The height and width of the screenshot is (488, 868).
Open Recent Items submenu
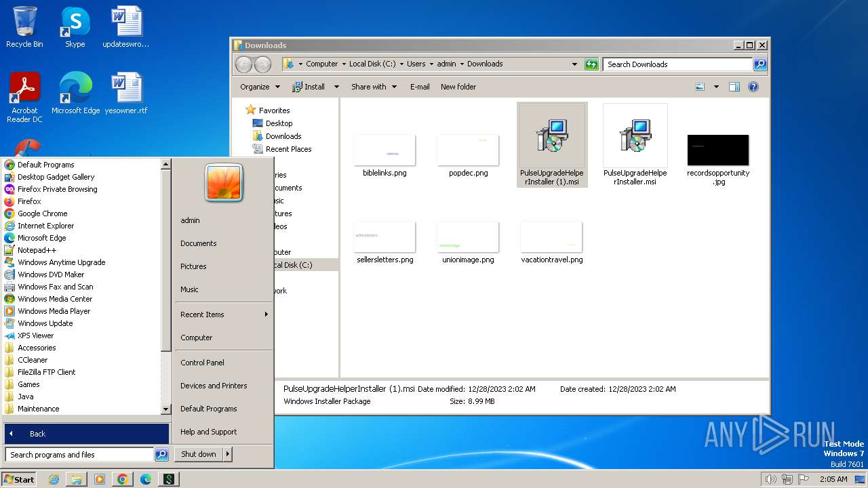tap(224, 314)
